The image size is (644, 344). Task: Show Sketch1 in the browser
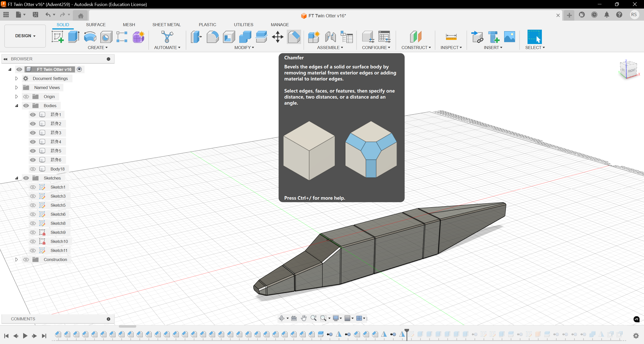[x=33, y=187]
